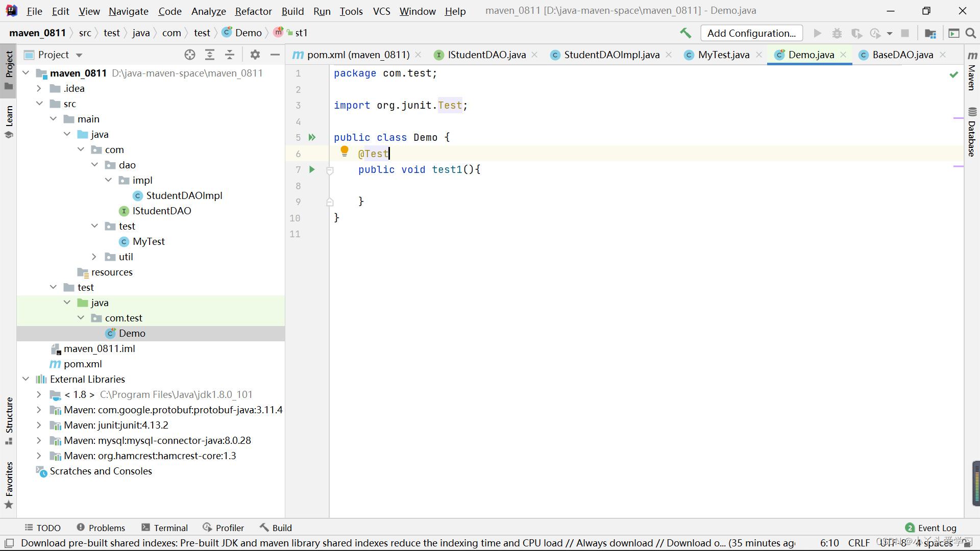Click the Select Opened File locate icon
This screenshot has width=980, height=551.
(x=190, y=55)
